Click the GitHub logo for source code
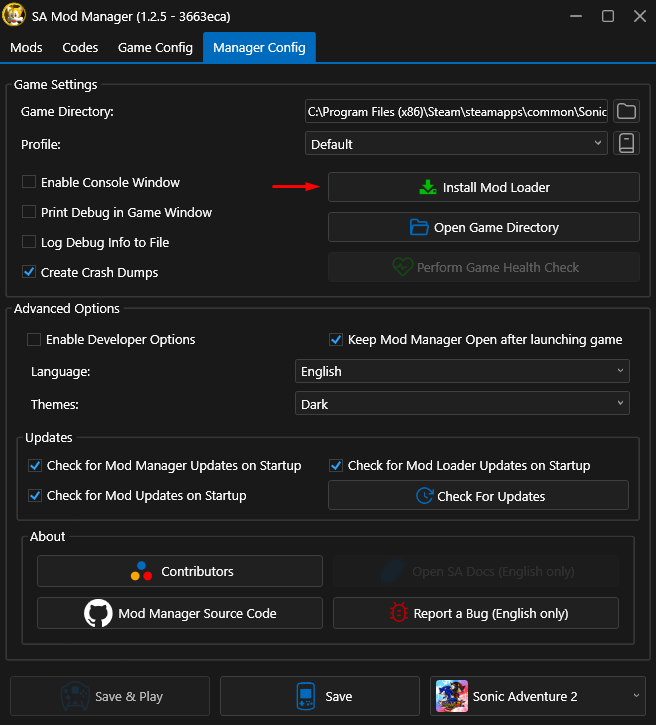 (x=98, y=613)
